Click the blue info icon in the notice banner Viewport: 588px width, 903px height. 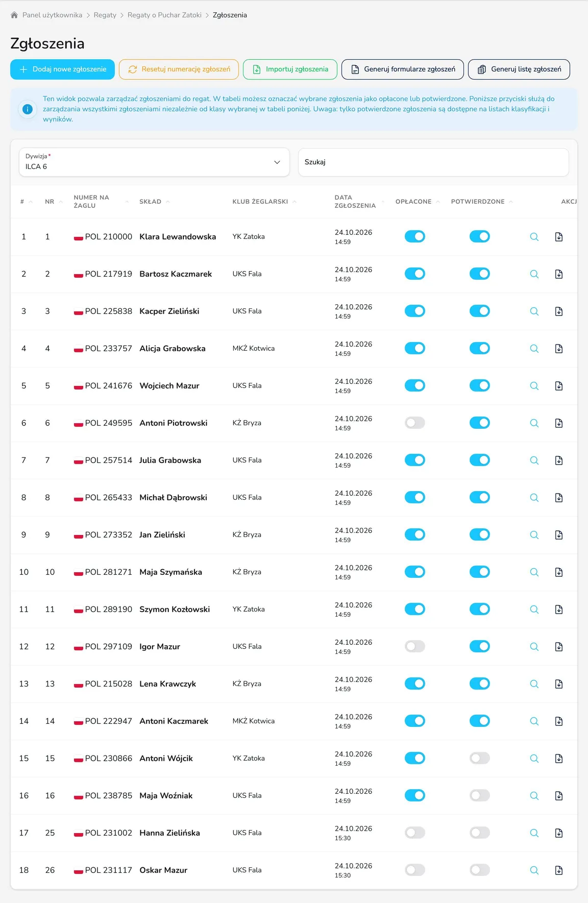pyautogui.click(x=28, y=109)
